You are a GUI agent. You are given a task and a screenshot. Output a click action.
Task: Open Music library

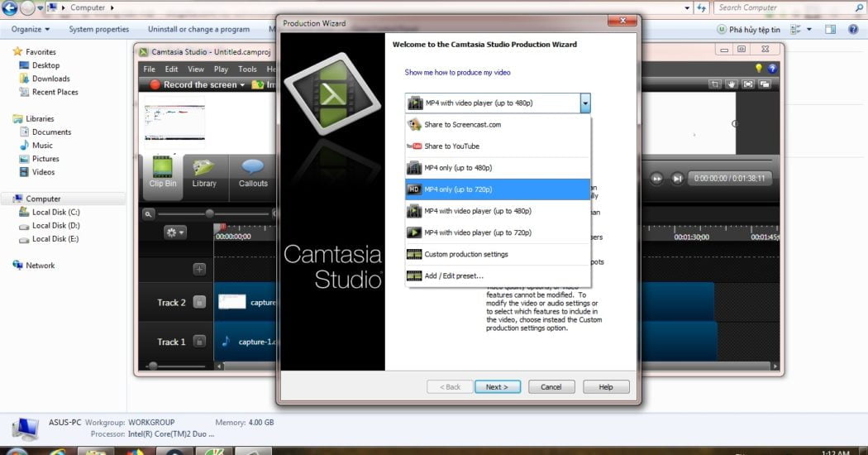tap(42, 146)
